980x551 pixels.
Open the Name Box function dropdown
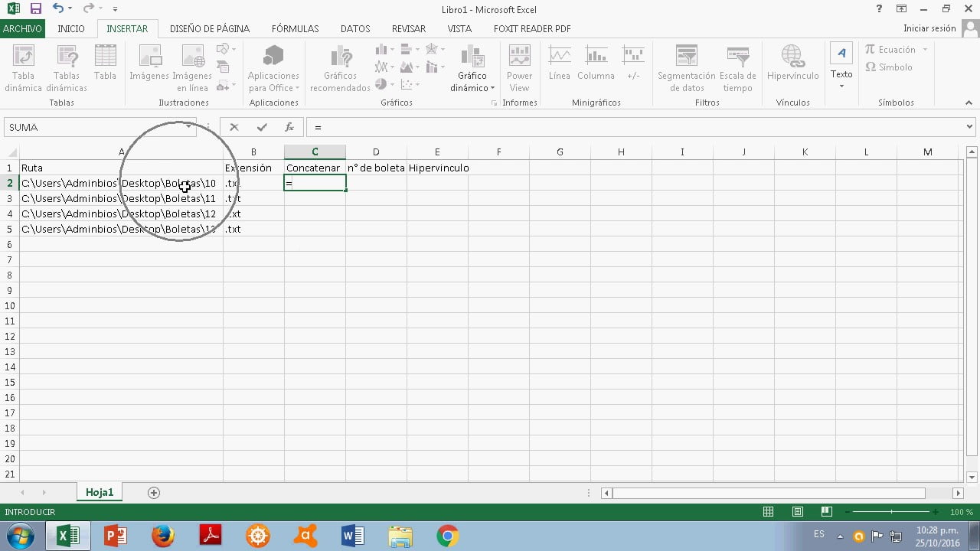pos(189,127)
